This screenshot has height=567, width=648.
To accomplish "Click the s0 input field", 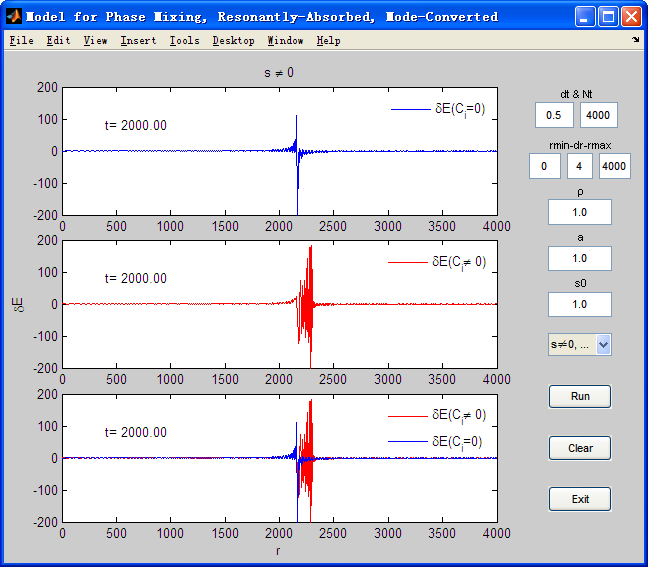I will tap(580, 305).
